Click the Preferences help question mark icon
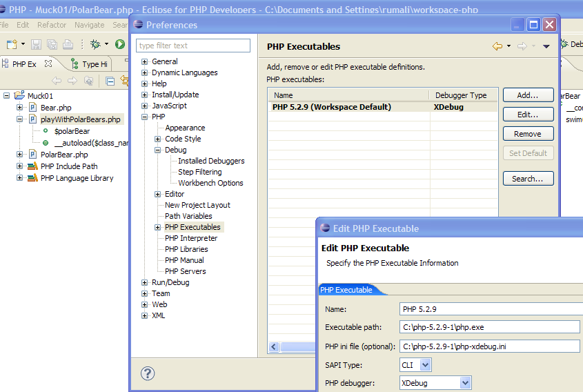Image resolution: width=583 pixels, height=392 pixels. [148, 373]
